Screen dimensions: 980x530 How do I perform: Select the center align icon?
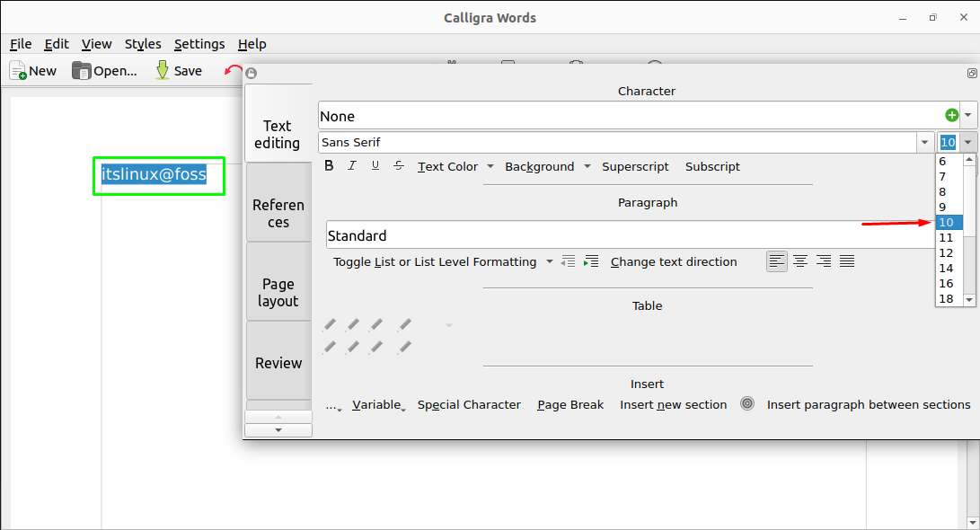[x=800, y=261]
